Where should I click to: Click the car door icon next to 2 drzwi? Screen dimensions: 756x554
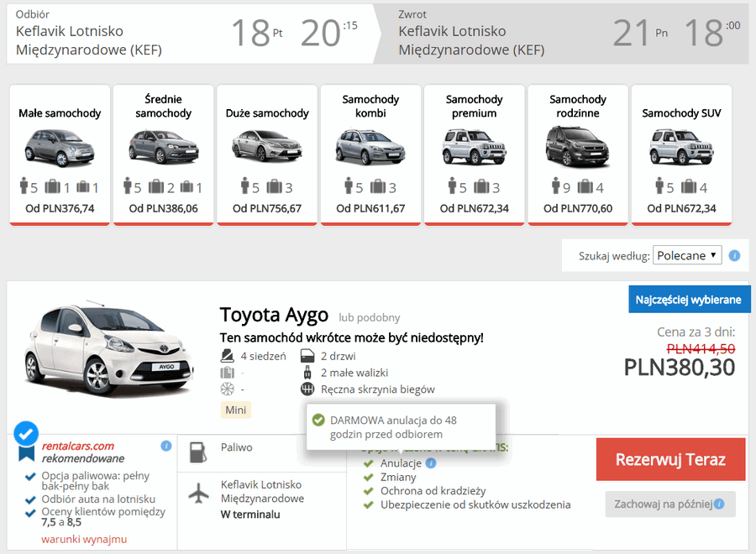pos(308,356)
